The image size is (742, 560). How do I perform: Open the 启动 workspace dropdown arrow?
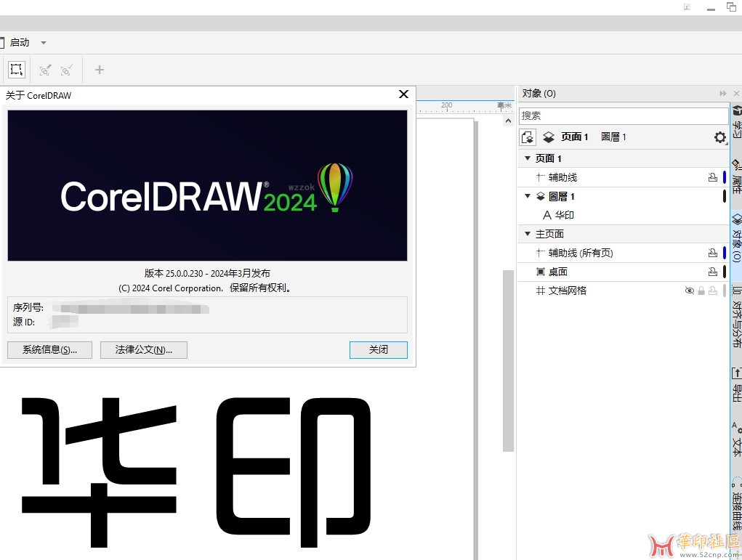coord(44,43)
